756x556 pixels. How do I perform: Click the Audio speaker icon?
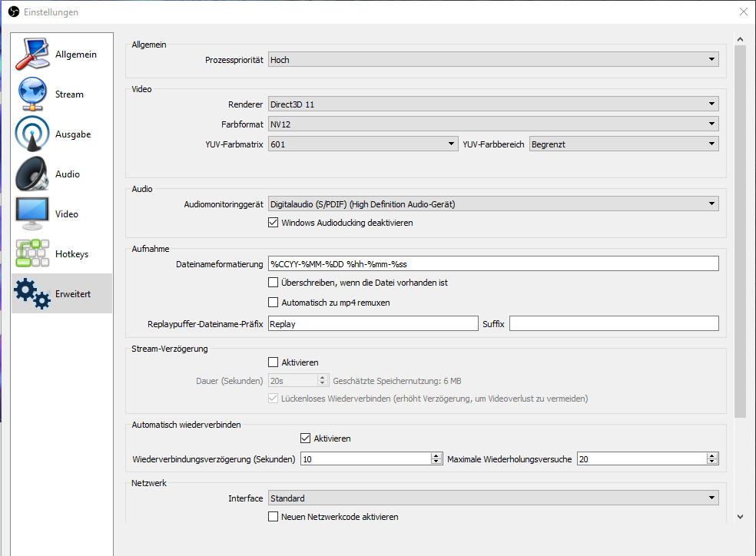pos(31,174)
